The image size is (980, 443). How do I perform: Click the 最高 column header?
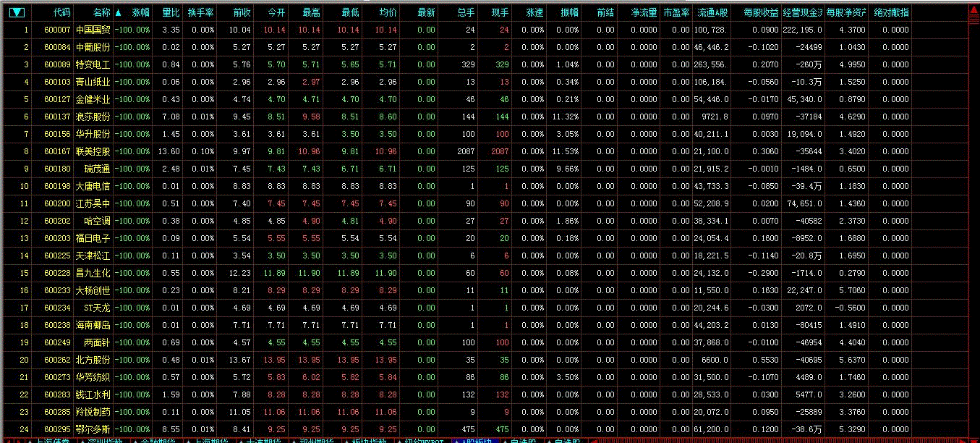tap(312, 12)
